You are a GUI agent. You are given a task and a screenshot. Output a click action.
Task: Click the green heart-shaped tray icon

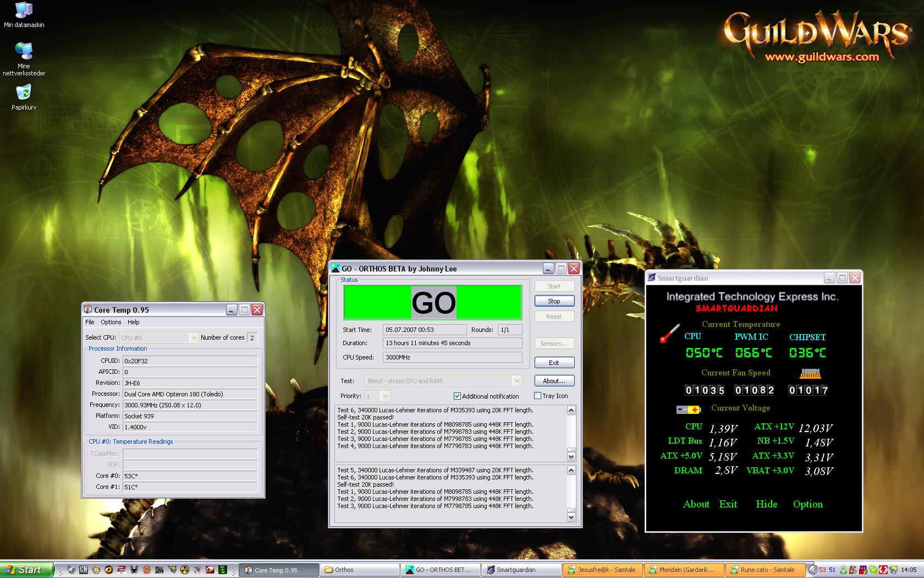(x=873, y=570)
